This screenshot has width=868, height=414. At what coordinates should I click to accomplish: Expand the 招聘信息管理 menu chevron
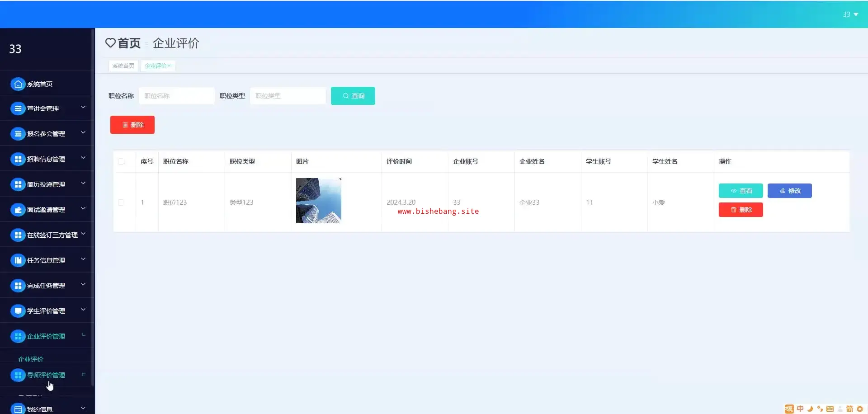(83, 158)
